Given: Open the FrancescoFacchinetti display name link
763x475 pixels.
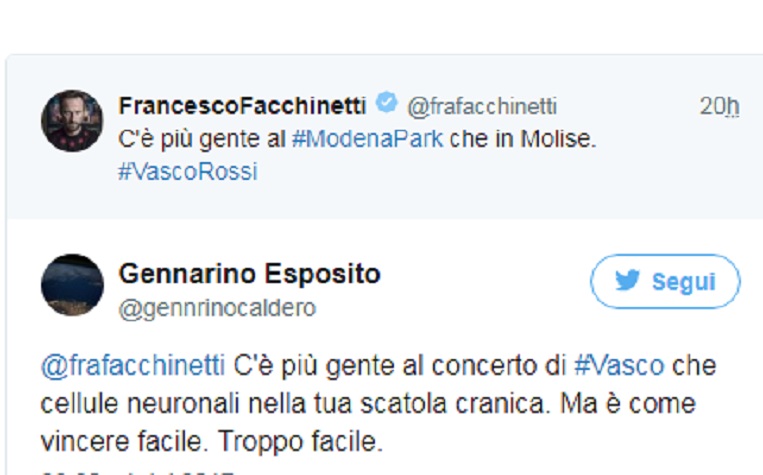Looking at the screenshot, I should (243, 105).
